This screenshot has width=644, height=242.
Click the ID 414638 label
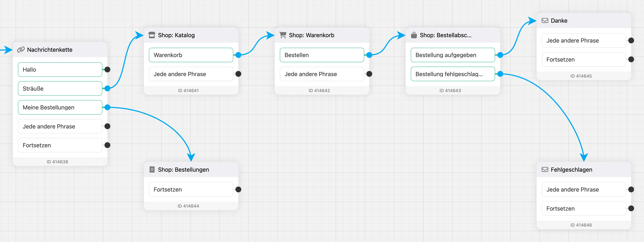coord(57,162)
